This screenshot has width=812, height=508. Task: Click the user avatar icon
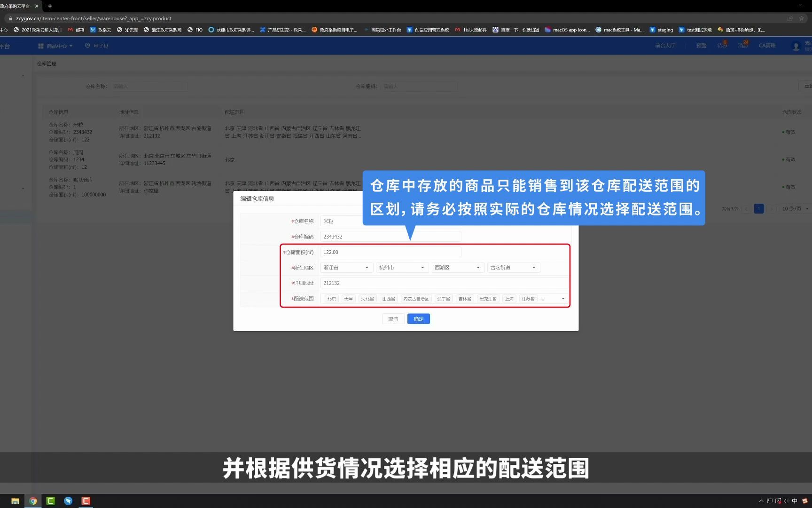coord(796,47)
